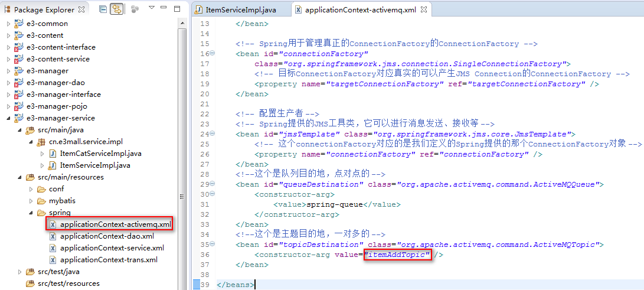The height and width of the screenshot is (290, 644).
Task: Click the src/main/java source folder icon
Action: point(30,130)
